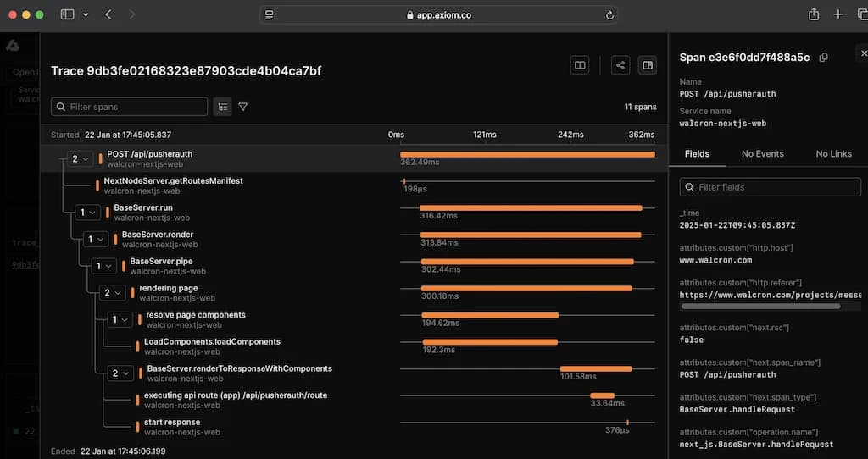Viewport: 868px width, 459px height.
Task: Collapse the BaseServer.renderToResponseWithComponents span
Action: 121,373
